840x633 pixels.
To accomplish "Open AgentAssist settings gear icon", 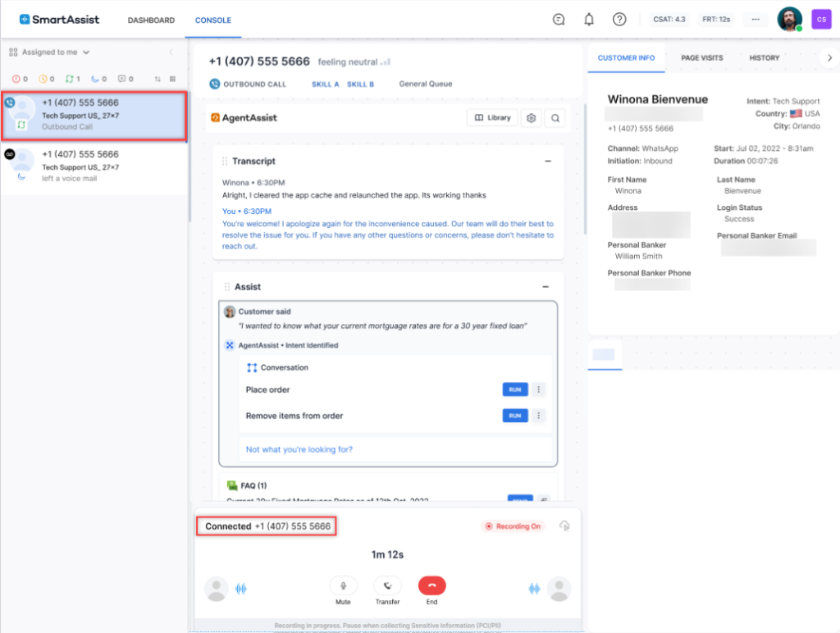I will (x=531, y=118).
